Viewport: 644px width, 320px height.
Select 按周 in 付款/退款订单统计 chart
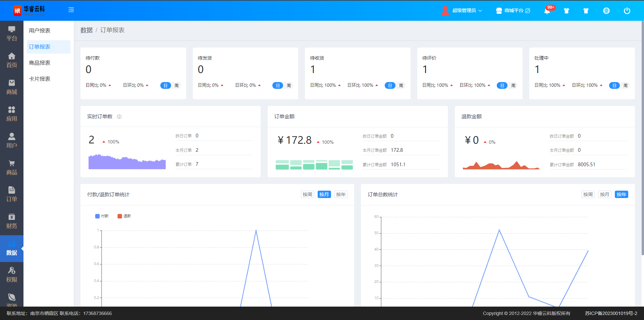click(307, 194)
